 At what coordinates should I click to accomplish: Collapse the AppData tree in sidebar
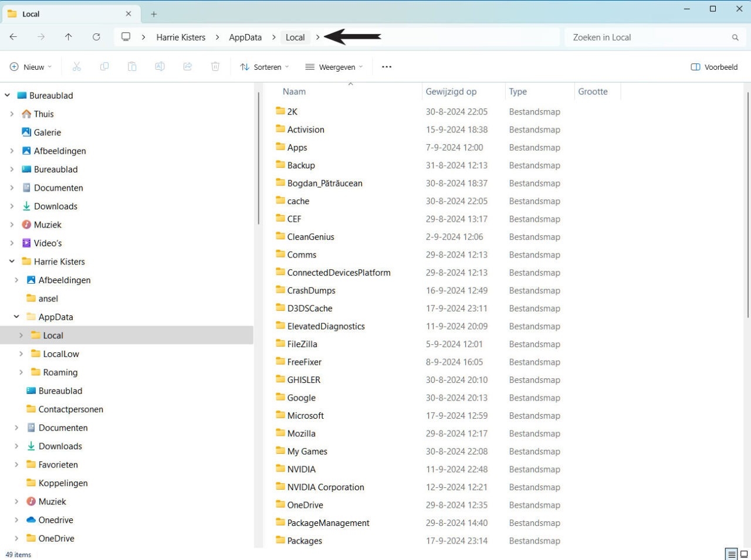click(x=16, y=317)
